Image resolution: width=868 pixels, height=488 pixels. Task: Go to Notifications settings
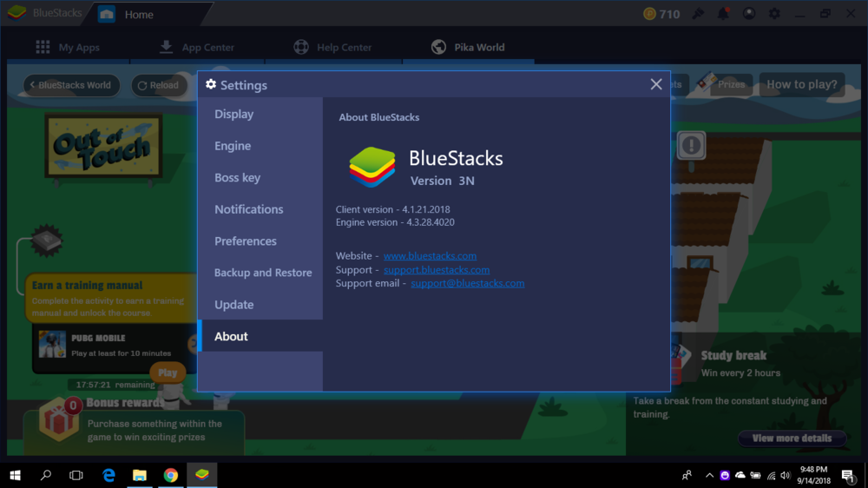pos(249,209)
